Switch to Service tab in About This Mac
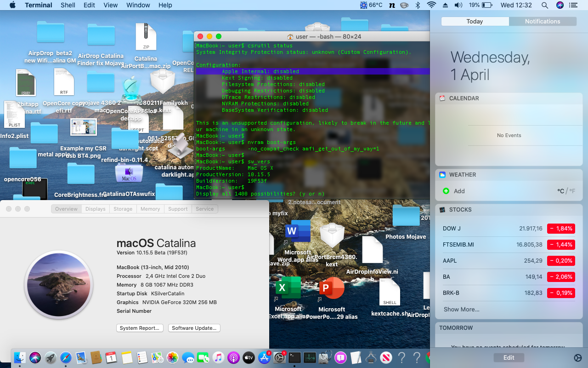This screenshot has height=368, width=588. click(205, 209)
